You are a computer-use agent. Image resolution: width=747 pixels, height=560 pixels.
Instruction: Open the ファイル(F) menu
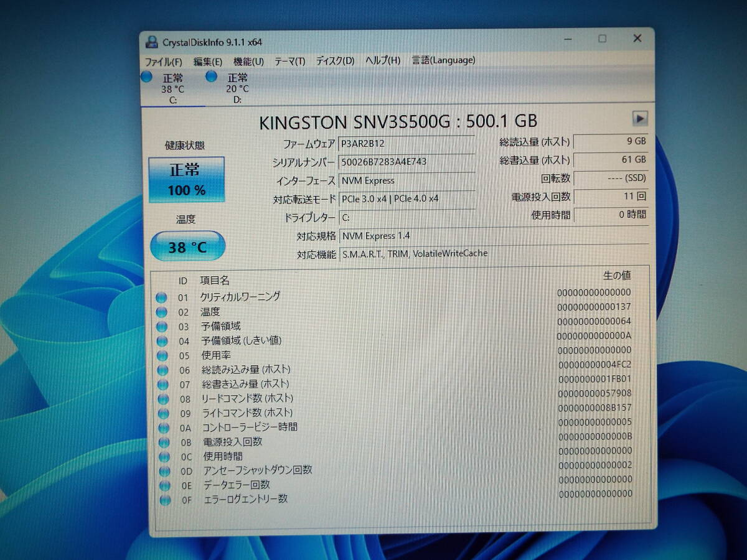[163, 61]
